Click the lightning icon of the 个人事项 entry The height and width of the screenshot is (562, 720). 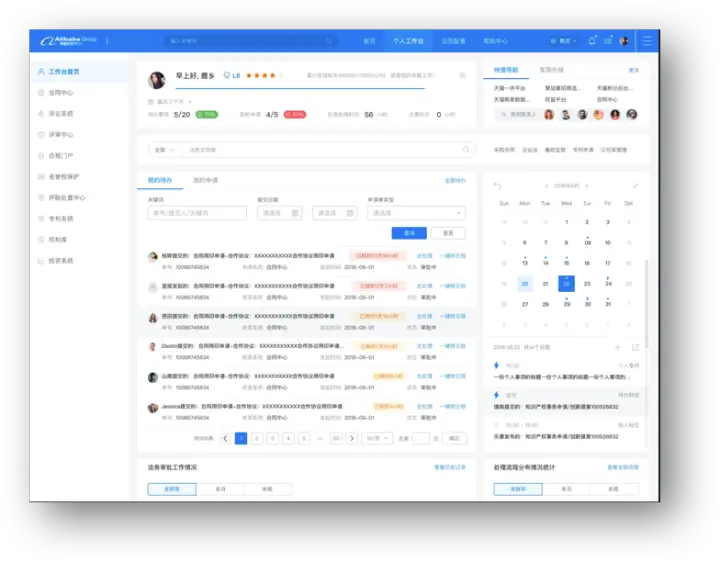tap(496, 365)
